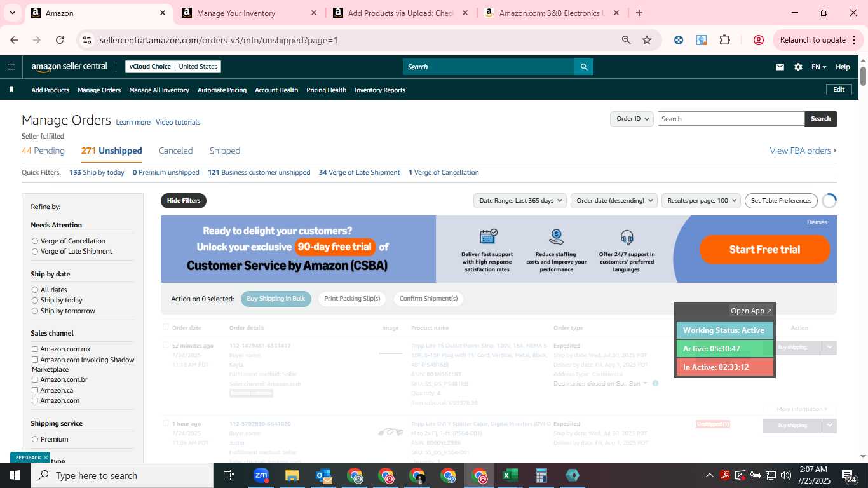Open Task View on the taskbar
This screenshot has width=868, height=488.
229,475
